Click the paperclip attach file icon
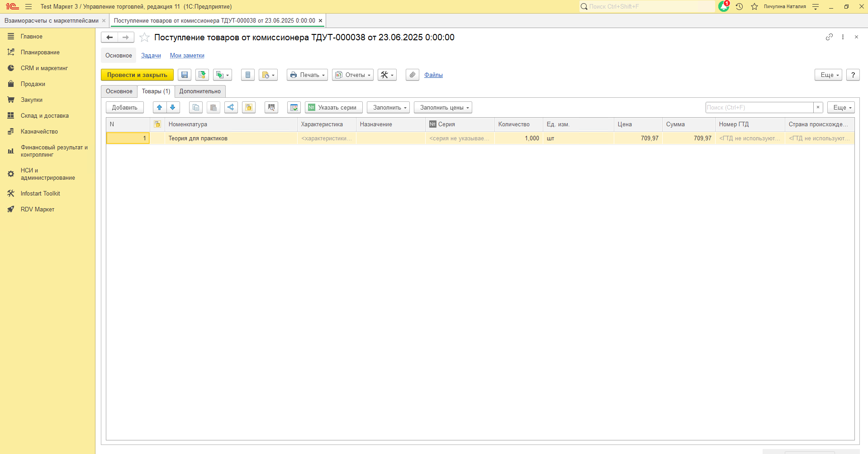This screenshot has height=454, width=868. pyautogui.click(x=412, y=75)
